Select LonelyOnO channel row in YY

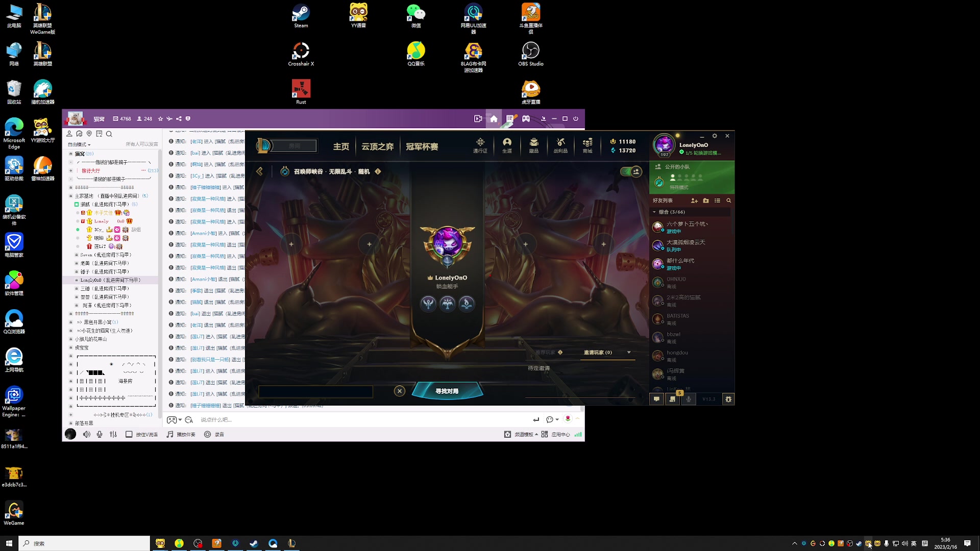click(110, 280)
